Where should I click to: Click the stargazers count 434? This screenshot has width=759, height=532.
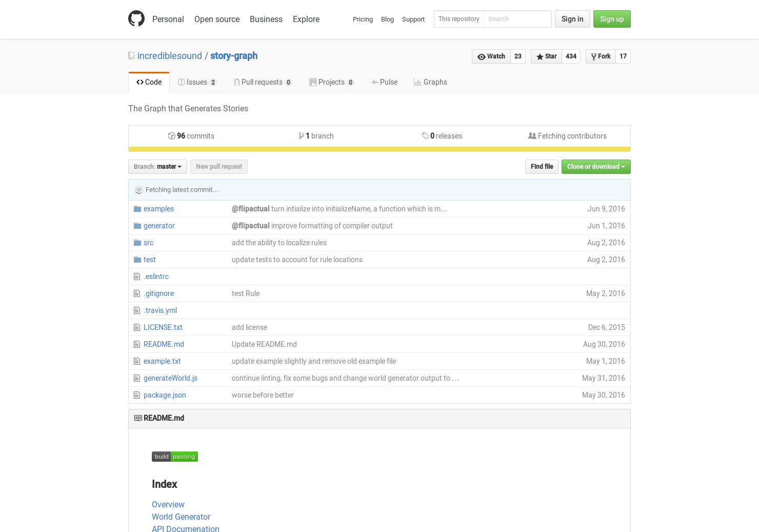pyautogui.click(x=571, y=56)
